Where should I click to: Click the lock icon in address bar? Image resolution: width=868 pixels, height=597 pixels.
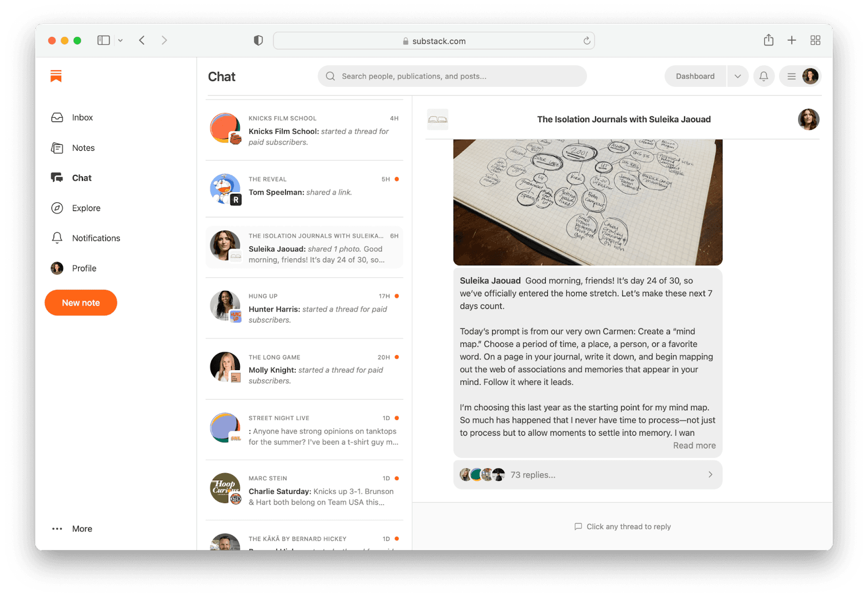(x=405, y=41)
